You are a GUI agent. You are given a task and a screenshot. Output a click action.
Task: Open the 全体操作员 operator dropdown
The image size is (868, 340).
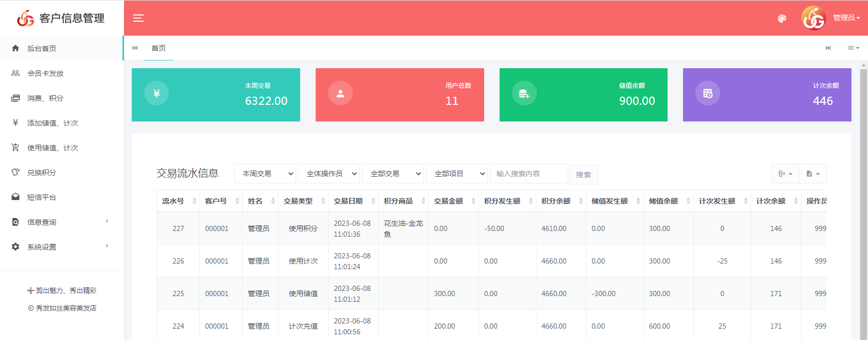329,174
